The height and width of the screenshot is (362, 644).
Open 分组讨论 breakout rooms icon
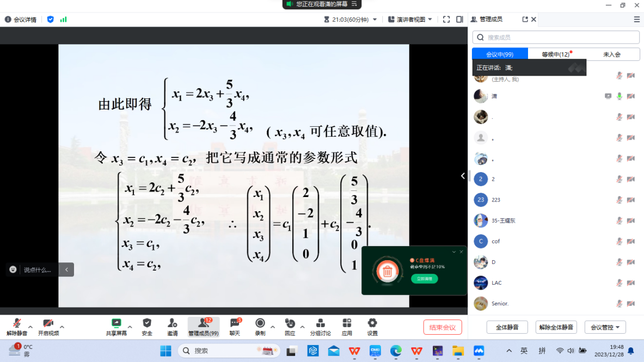(320, 323)
